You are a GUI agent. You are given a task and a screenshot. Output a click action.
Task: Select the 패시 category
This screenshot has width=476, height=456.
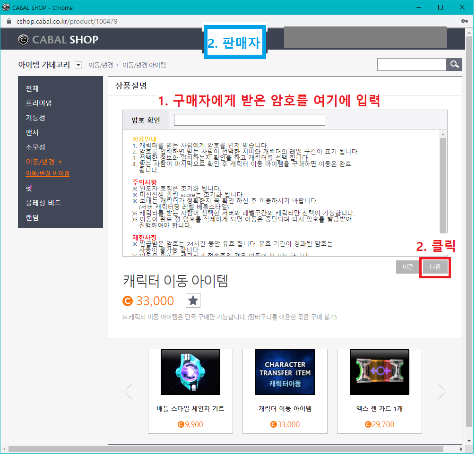[x=32, y=133]
